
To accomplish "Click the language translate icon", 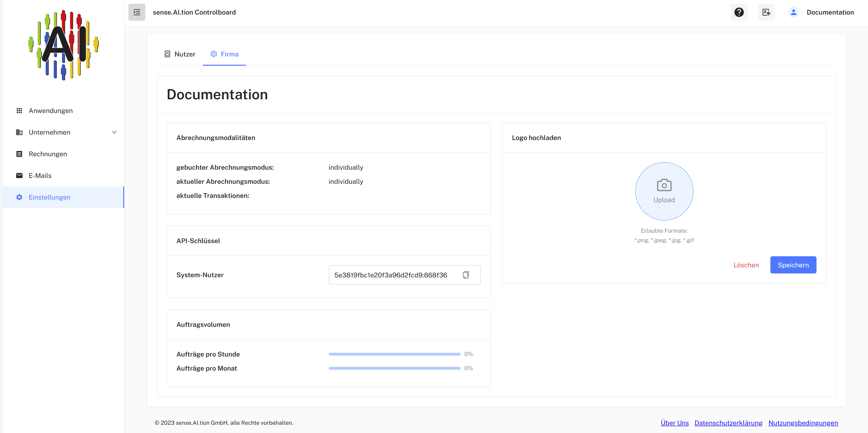I will 766,12.
